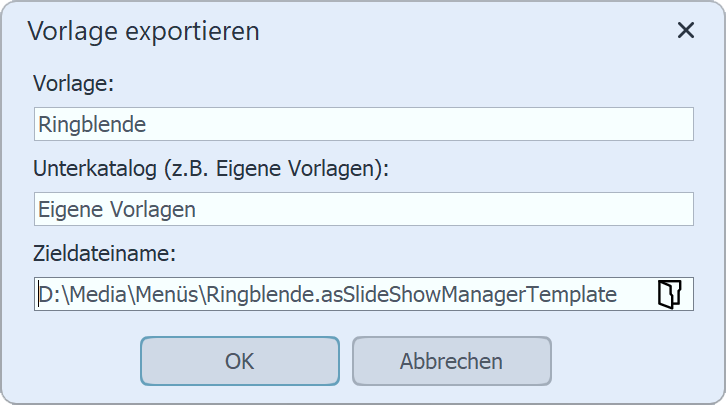
Task: Focus the Vorlage input field
Action: click(x=363, y=125)
